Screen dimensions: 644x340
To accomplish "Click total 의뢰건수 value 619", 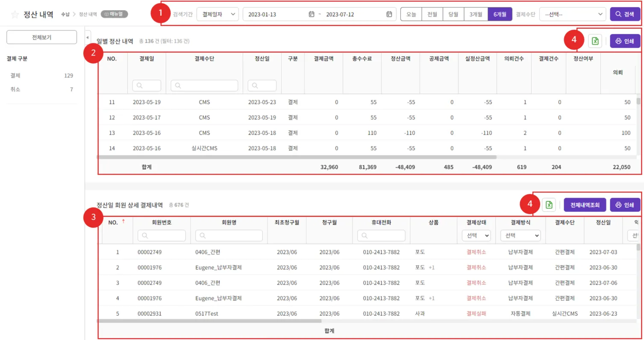I will (521, 167).
